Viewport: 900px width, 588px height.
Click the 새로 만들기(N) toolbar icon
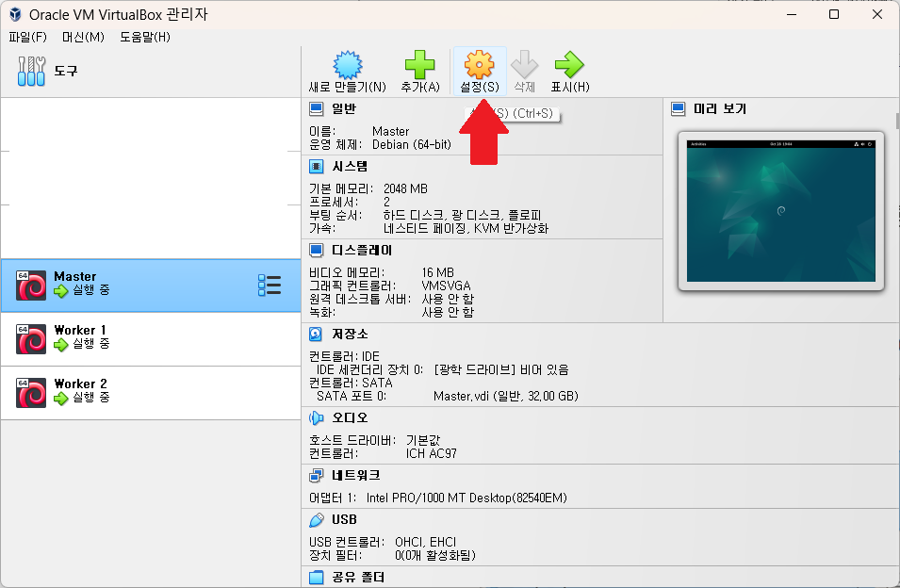[x=348, y=65]
